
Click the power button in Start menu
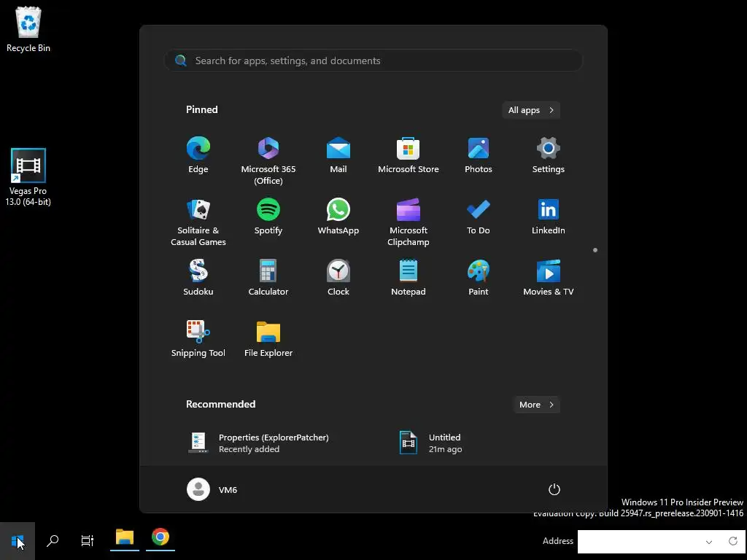(554, 489)
